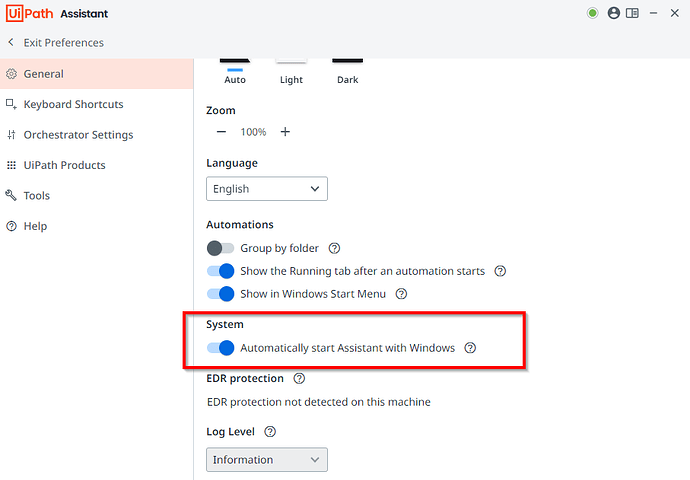Open the Language dropdown showing English

[267, 189]
